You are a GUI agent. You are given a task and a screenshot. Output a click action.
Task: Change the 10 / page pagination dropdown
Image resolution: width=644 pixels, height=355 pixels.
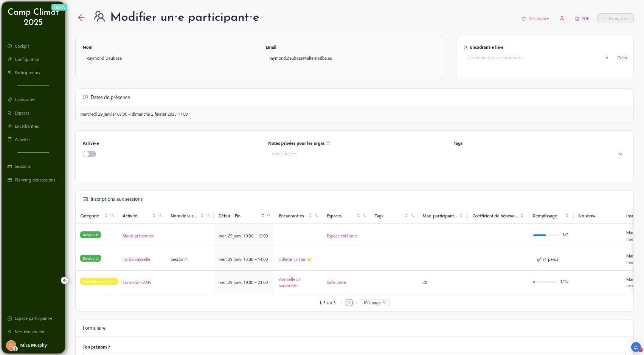[x=375, y=302]
